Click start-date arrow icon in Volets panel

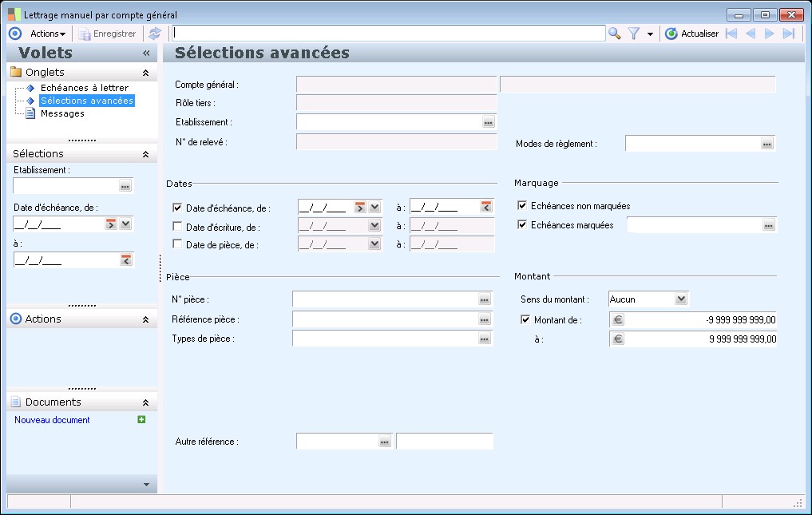click(x=111, y=224)
